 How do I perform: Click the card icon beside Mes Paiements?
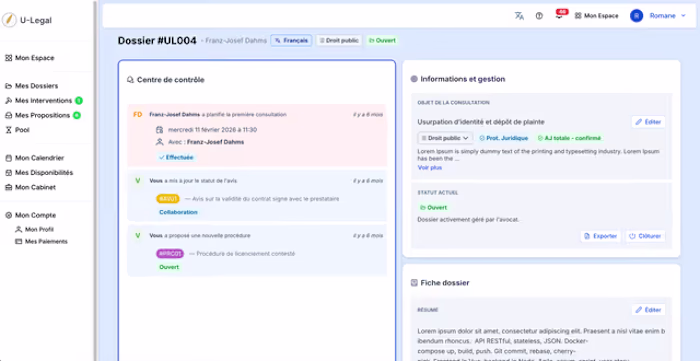(x=18, y=241)
